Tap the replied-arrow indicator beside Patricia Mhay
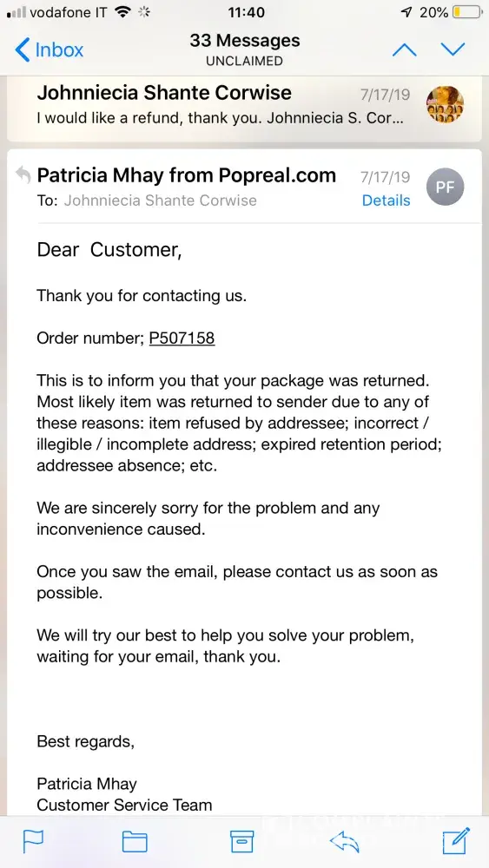The height and width of the screenshot is (868, 489). (x=23, y=175)
